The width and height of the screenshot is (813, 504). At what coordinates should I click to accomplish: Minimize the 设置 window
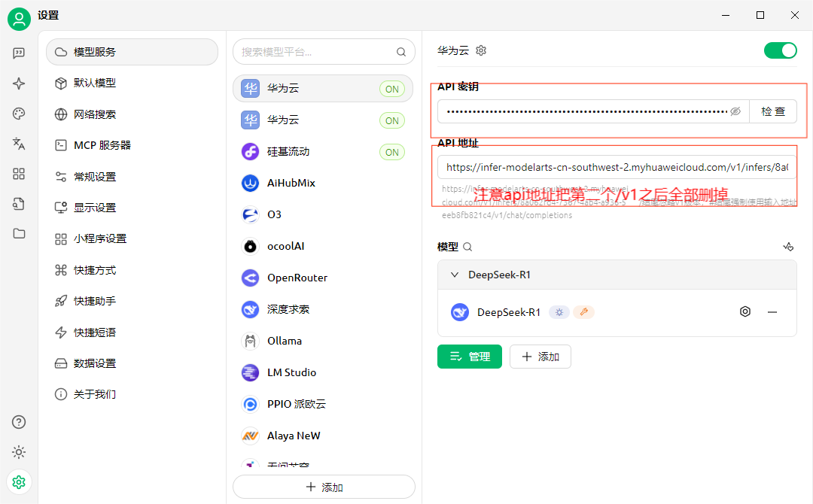point(726,15)
